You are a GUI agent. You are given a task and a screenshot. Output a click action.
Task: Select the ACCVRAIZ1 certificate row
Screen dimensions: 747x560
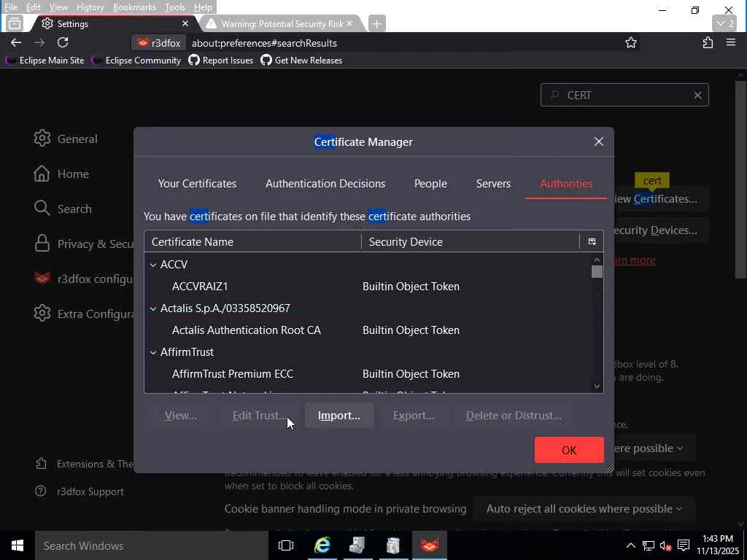pos(368,286)
